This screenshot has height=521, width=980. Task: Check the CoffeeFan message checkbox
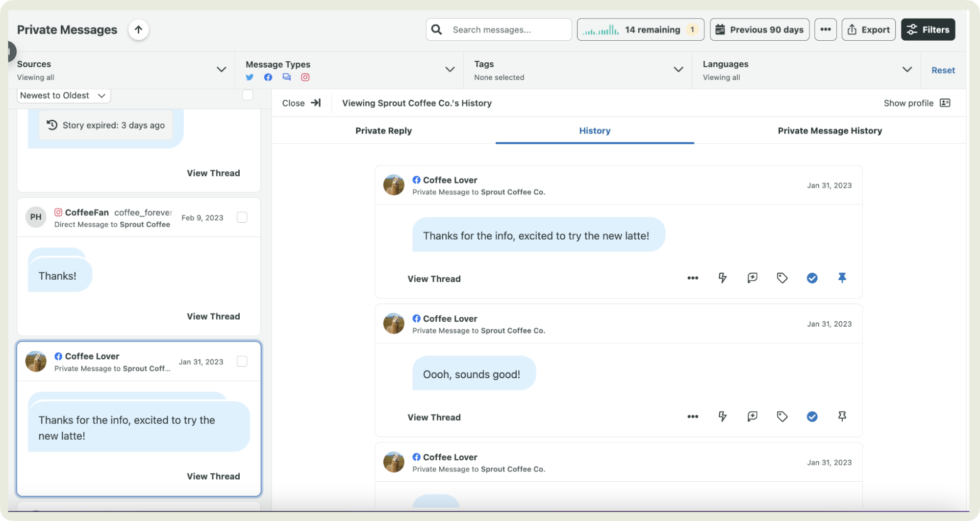tap(242, 217)
